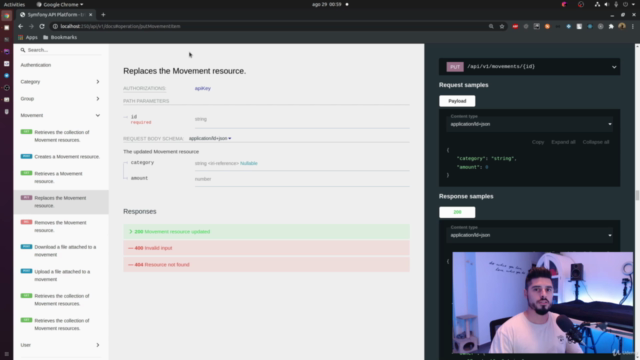
Task: Expand the 200 Movement resource updated response
Action: (x=266, y=231)
